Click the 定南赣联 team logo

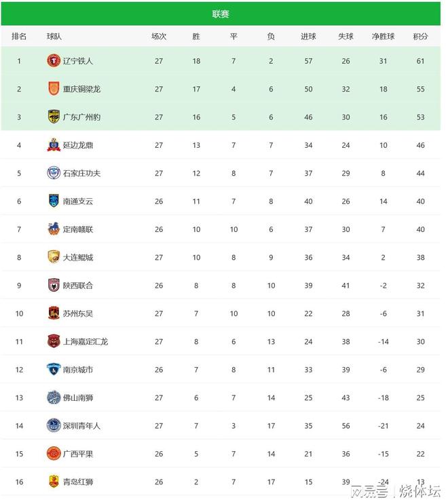point(53,229)
